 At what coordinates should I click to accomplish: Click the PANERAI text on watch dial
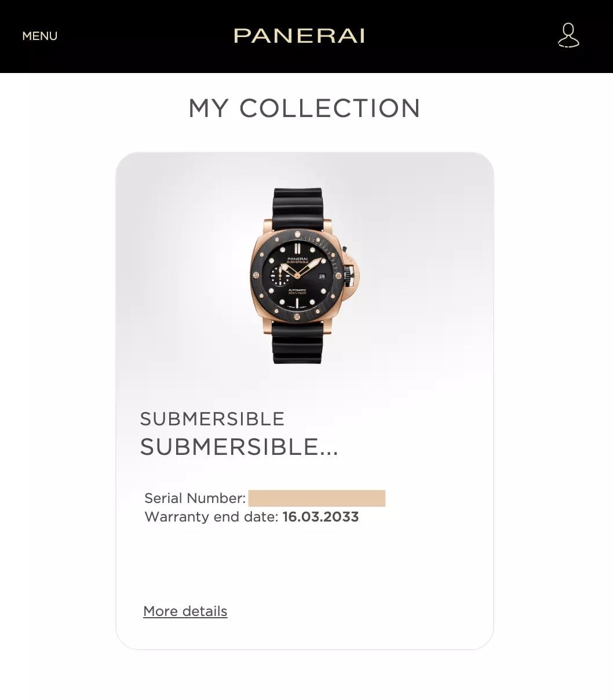pyautogui.click(x=297, y=258)
